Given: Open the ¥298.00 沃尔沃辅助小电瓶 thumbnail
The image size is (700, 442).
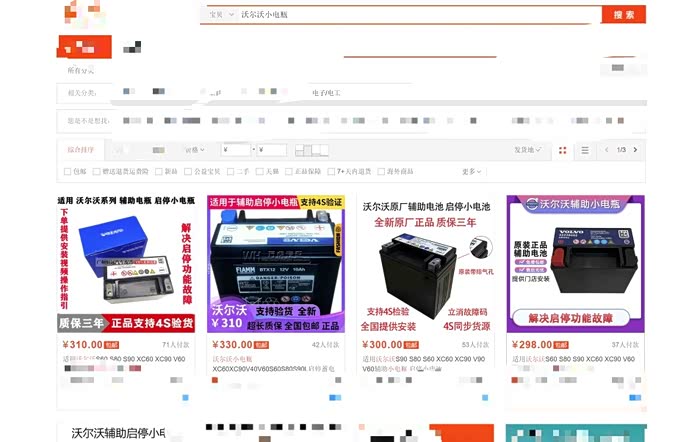Looking at the screenshot, I should coord(576,264).
